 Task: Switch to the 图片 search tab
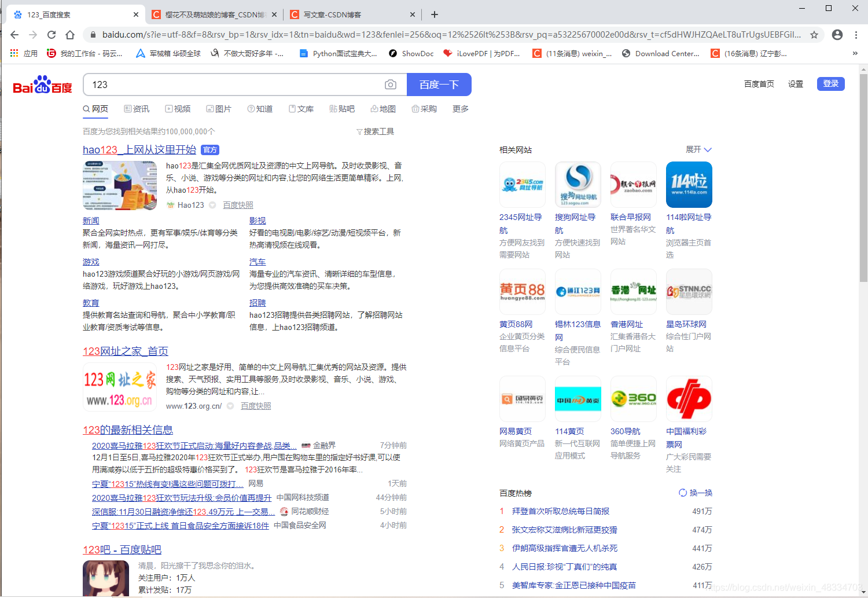[219, 109]
